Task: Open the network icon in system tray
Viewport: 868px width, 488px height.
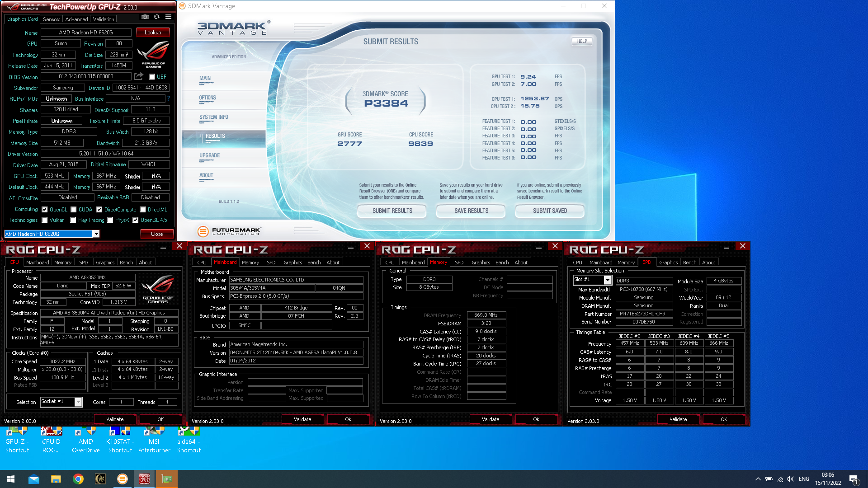Action: click(780, 479)
